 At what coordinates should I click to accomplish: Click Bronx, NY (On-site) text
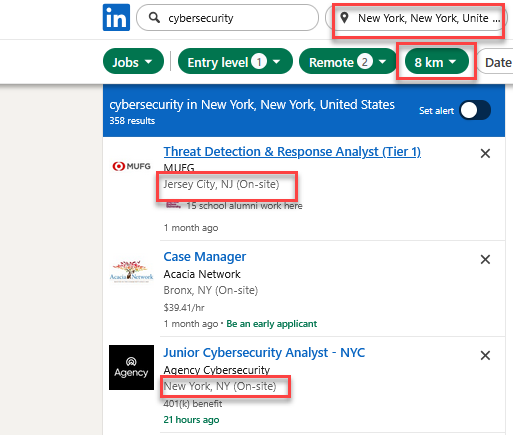(211, 290)
